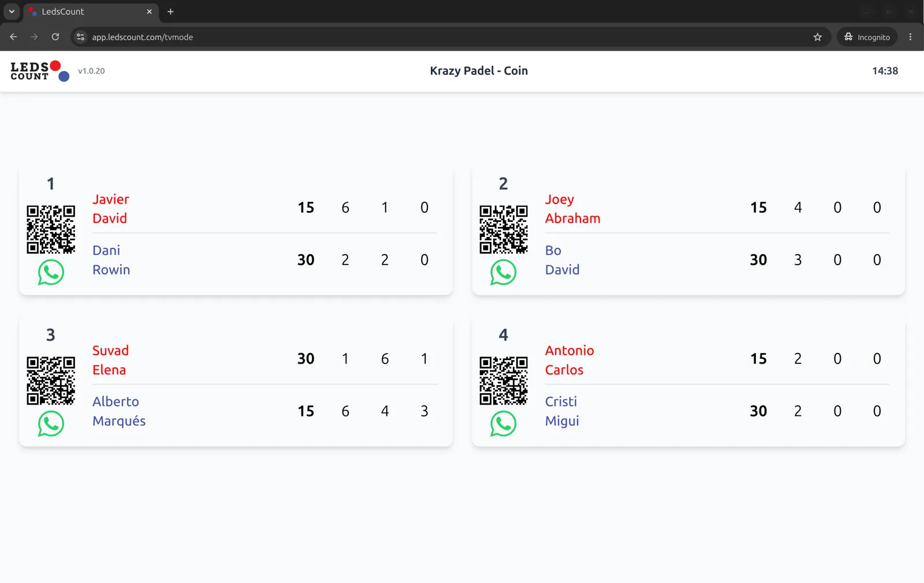
Task: Click the LedsCount logo
Action: click(40, 71)
